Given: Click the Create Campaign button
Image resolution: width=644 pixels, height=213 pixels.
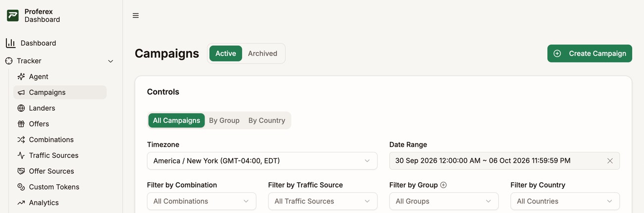Looking at the screenshot, I should pos(590,54).
